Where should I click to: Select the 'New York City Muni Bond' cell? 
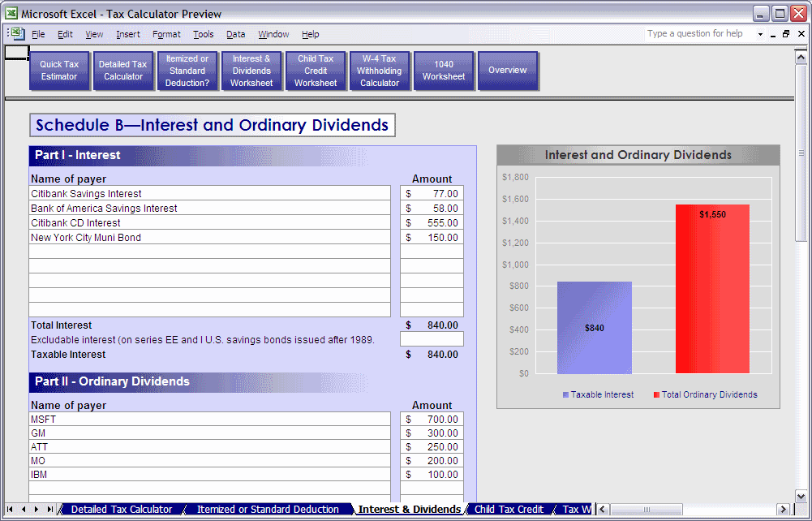pos(210,237)
